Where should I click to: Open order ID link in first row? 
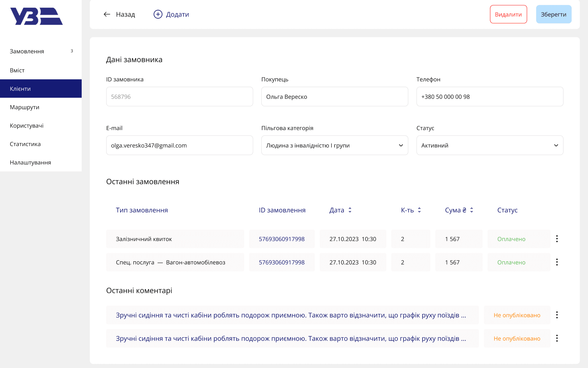click(x=282, y=239)
